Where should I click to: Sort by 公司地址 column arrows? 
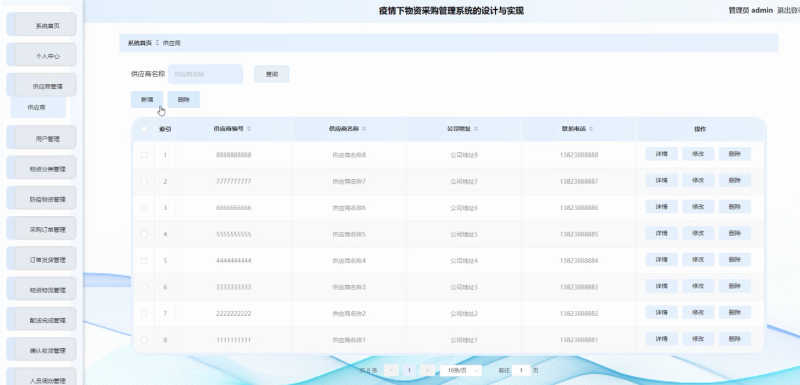476,129
